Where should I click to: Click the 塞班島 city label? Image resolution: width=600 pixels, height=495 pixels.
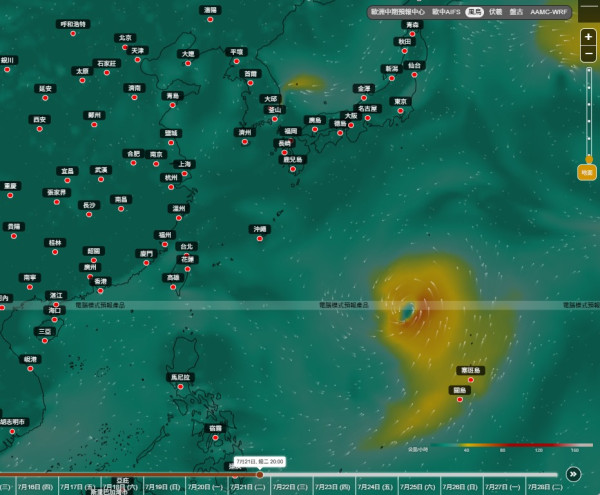click(471, 370)
